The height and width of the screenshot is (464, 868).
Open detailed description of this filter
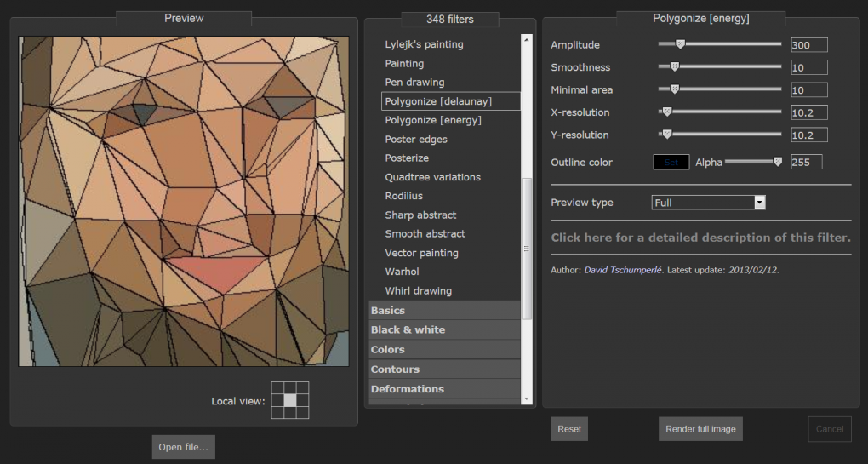(x=700, y=238)
